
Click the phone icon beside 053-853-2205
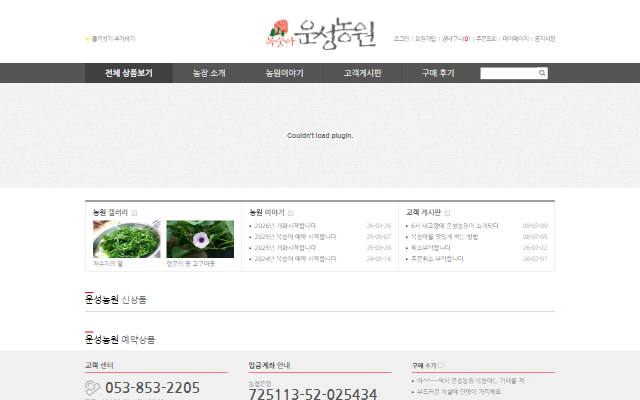click(93, 388)
